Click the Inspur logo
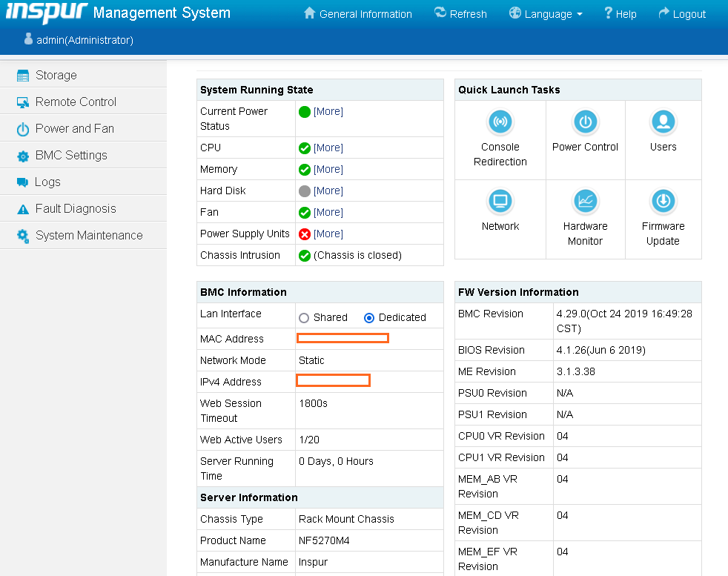This screenshot has height=576, width=728. (x=47, y=12)
